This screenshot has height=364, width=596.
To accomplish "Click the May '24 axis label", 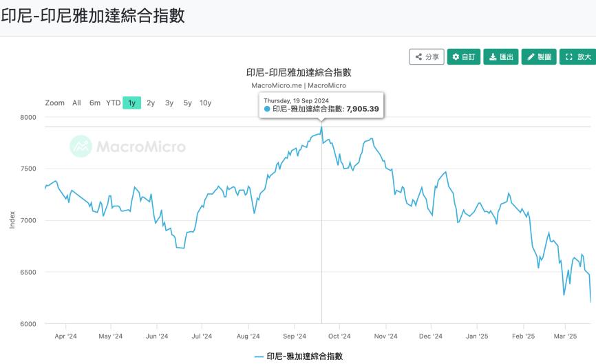I will pyautogui.click(x=111, y=336).
